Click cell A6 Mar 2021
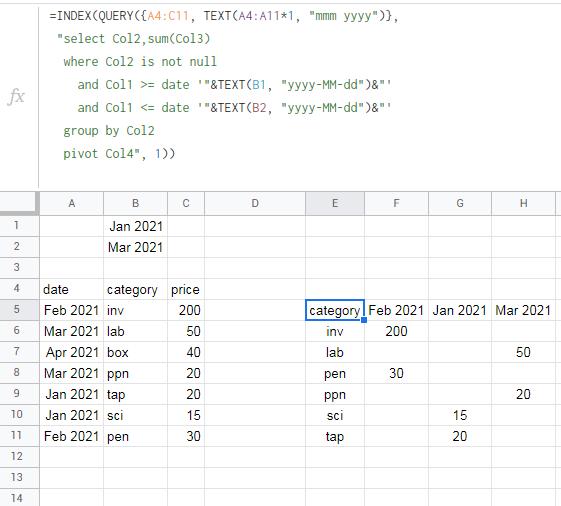 (72, 331)
